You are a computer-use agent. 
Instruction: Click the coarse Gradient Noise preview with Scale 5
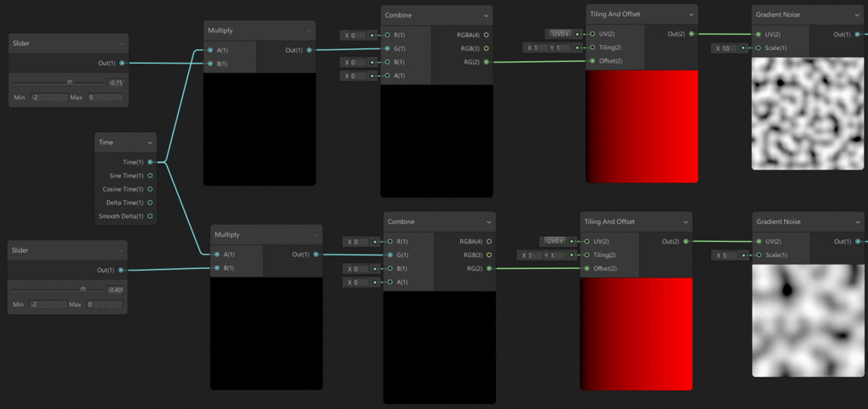(808, 321)
